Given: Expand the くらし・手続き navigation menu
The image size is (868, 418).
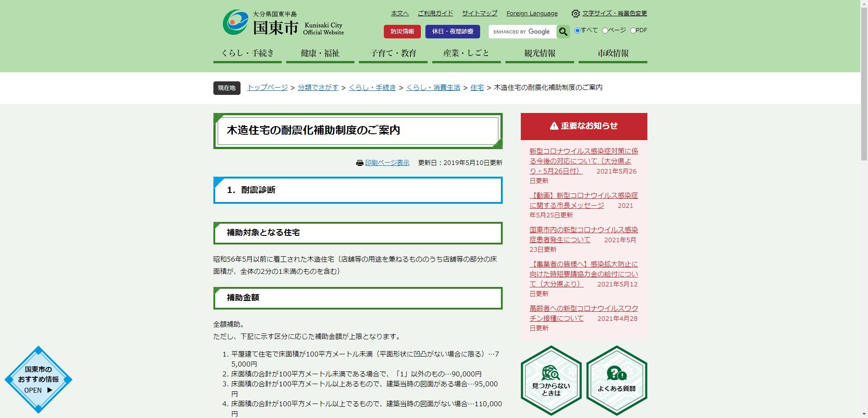Looking at the screenshot, I should click(247, 53).
